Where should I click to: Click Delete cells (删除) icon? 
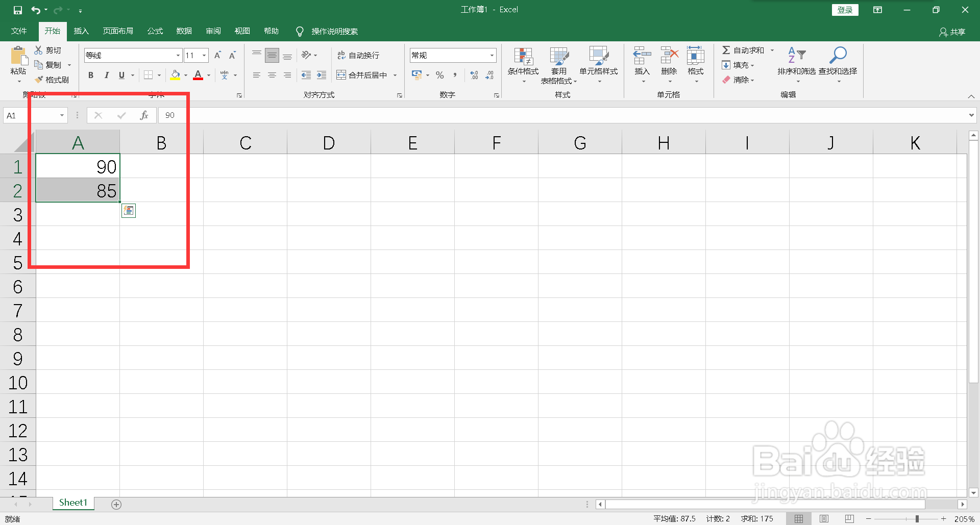[x=669, y=55]
